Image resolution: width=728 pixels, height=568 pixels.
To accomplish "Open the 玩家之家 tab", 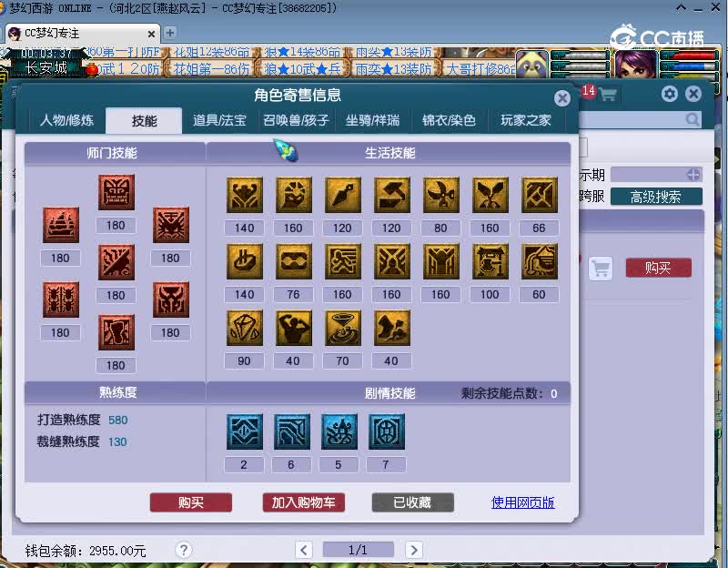I will coord(526,121).
